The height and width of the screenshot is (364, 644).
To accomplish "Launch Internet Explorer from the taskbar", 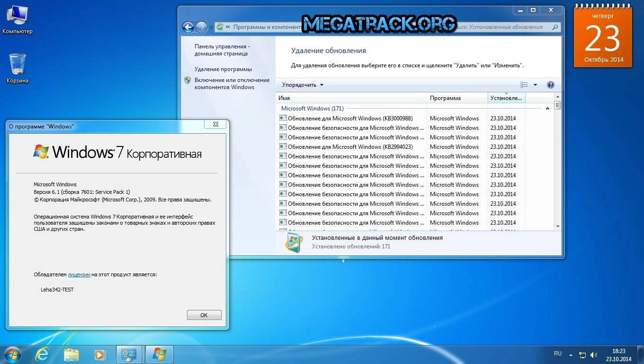I will [x=42, y=354].
